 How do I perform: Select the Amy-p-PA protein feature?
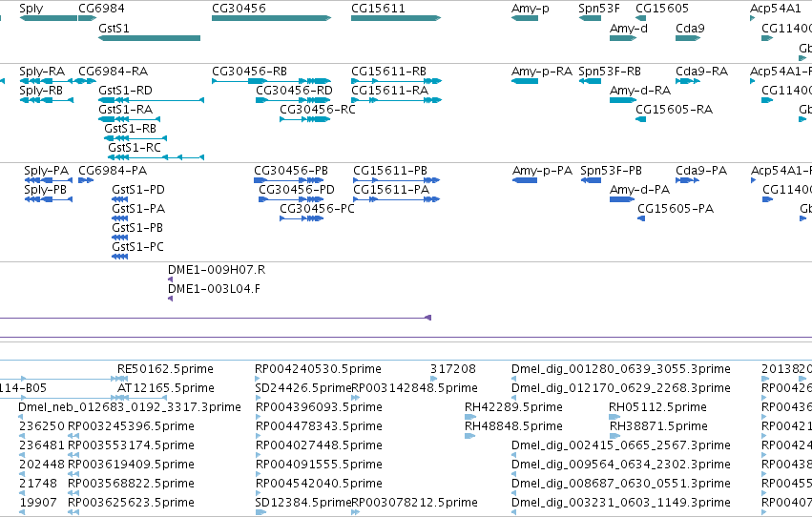525,180
